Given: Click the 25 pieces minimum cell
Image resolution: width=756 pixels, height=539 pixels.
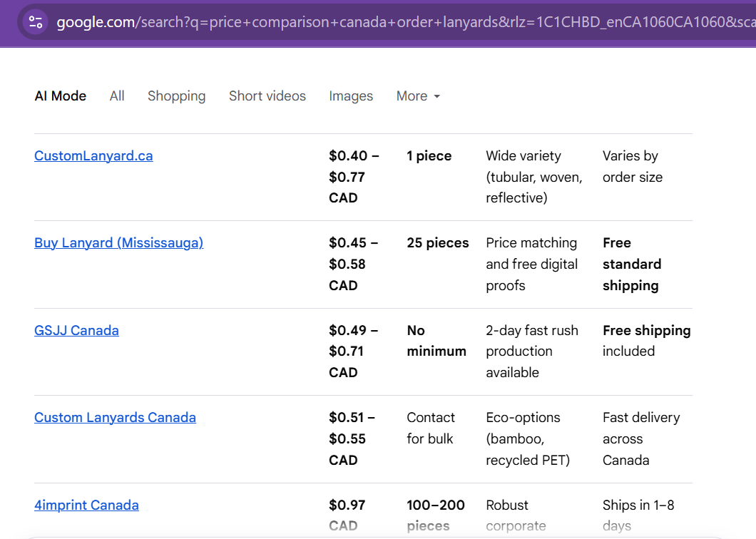Looking at the screenshot, I should (437, 242).
